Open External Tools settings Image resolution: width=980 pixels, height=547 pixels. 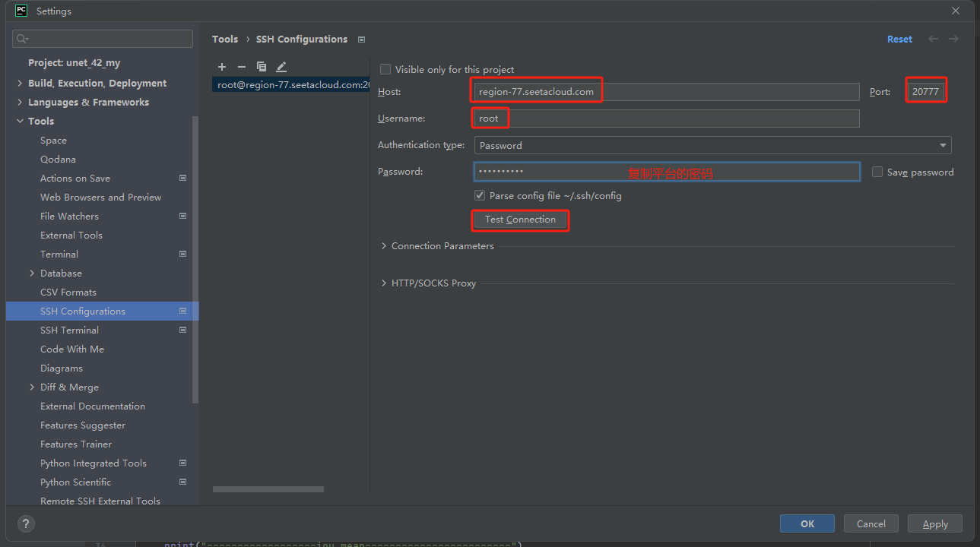click(71, 236)
